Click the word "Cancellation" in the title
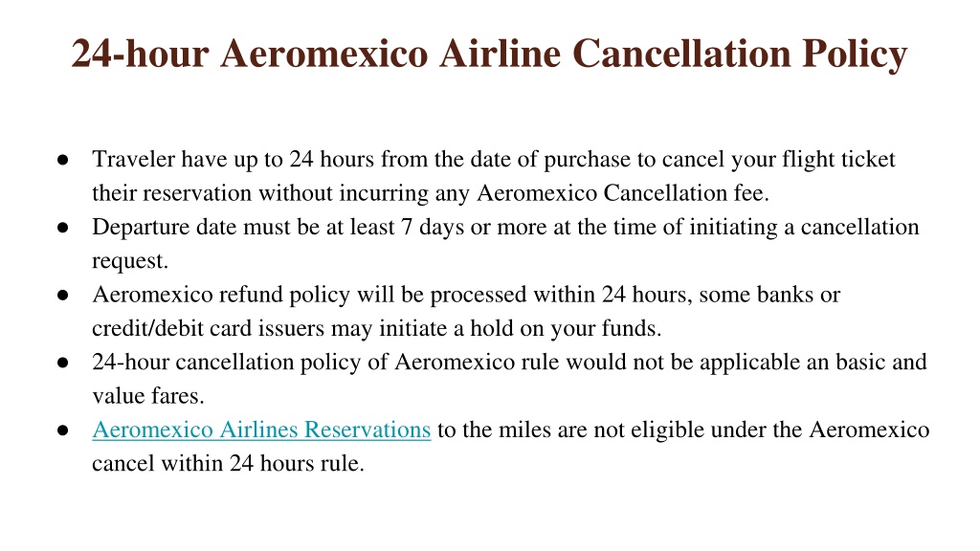The width and height of the screenshot is (980, 551). (681, 54)
